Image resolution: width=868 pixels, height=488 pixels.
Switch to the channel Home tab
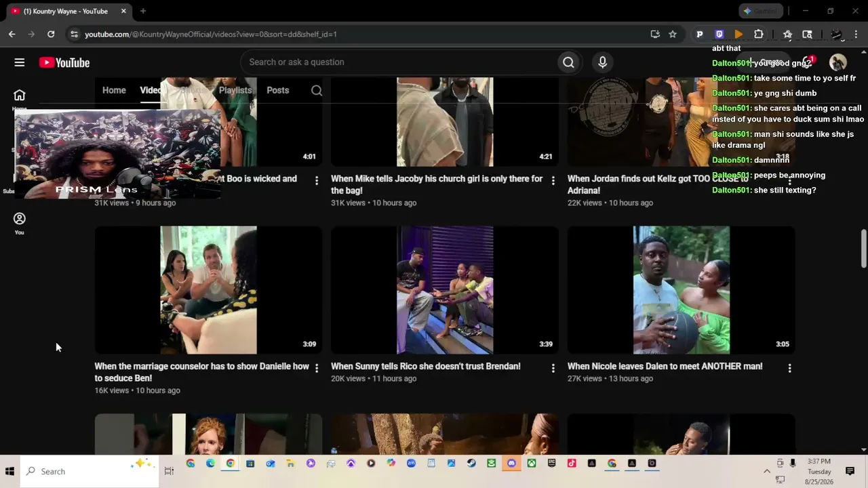click(114, 90)
